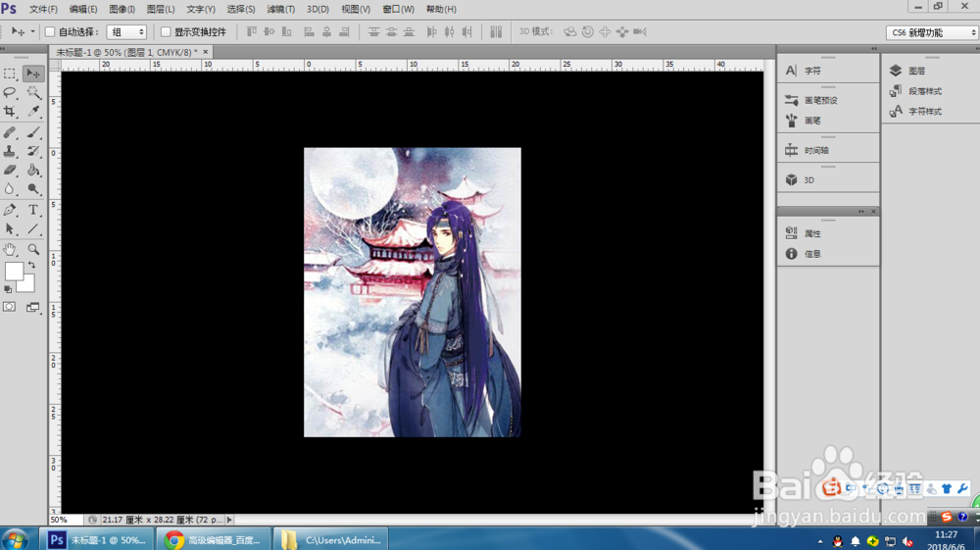The width and height of the screenshot is (980, 550).
Task: Select the Healing Brush tool
Action: [10, 132]
